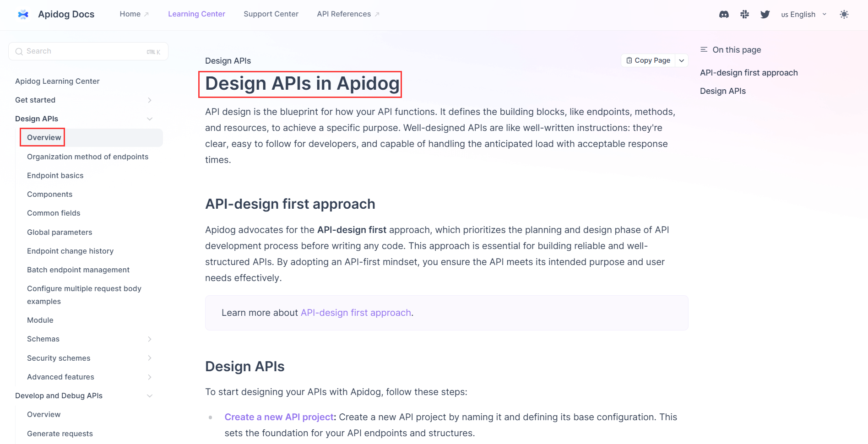Viewport: 868px width, 444px height.
Task: Go to the Home nav item
Action: point(134,14)
